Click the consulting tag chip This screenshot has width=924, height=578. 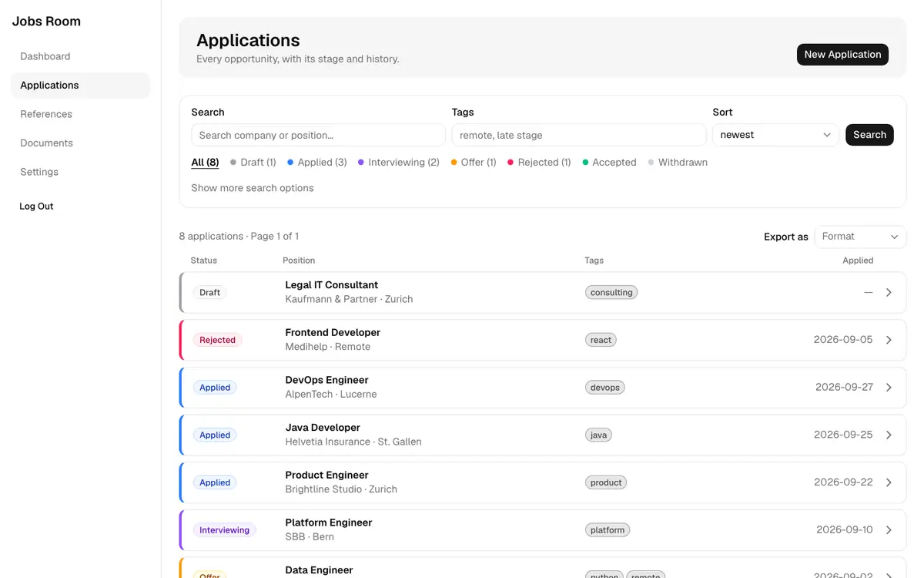[x=611, y=293]
